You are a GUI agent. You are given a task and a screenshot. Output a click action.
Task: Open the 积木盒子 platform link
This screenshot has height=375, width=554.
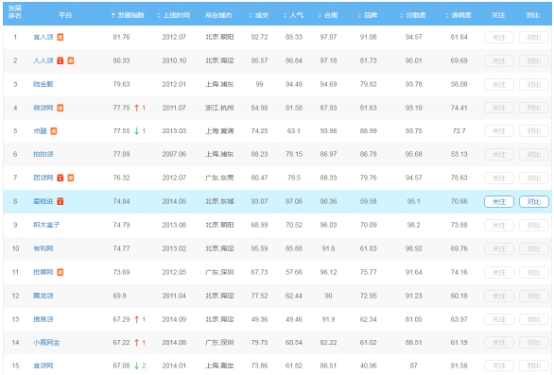pyautogui.click(x=46, y=225)
